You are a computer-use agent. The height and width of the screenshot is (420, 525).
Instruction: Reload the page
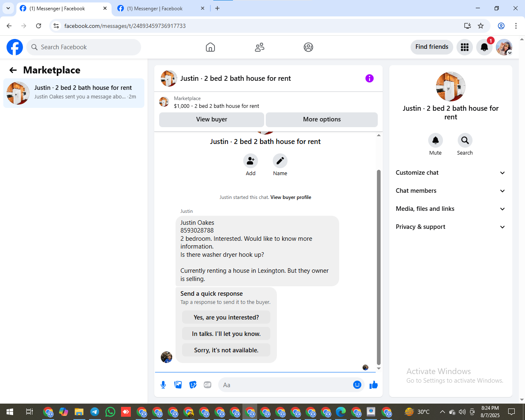tap(39, 26)
